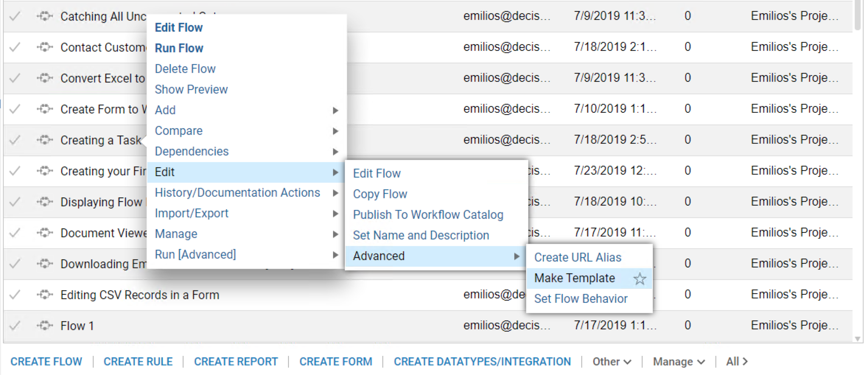Choose bold Edit Flow at menu top
This screenshot has width=868, height=375.
coord(179,28)
